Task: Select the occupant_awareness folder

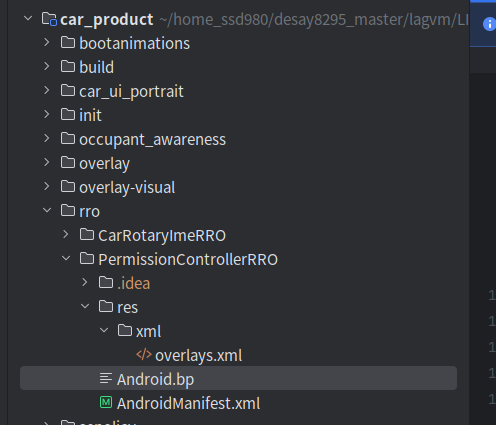Action: pos(152,139)
